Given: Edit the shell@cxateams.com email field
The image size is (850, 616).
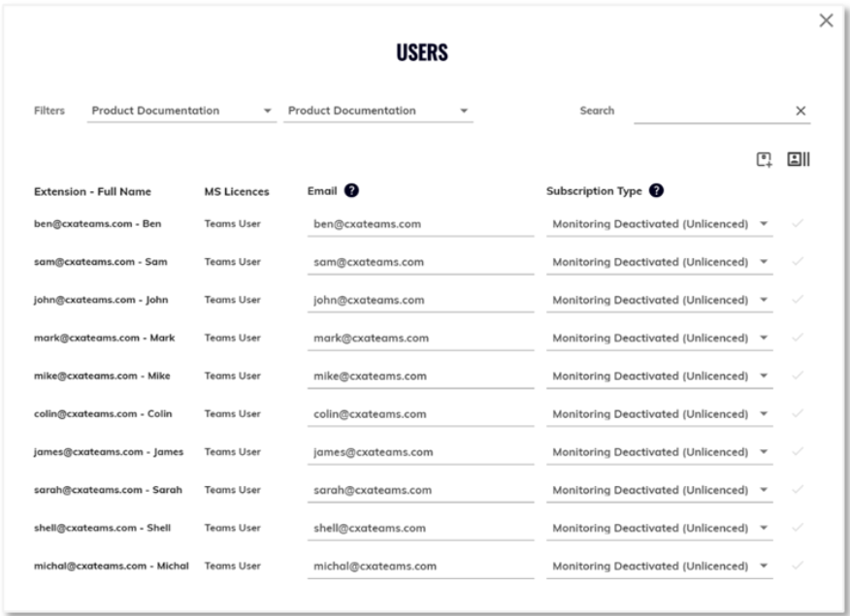Looking at the screenshot, I should pos(420,528).
